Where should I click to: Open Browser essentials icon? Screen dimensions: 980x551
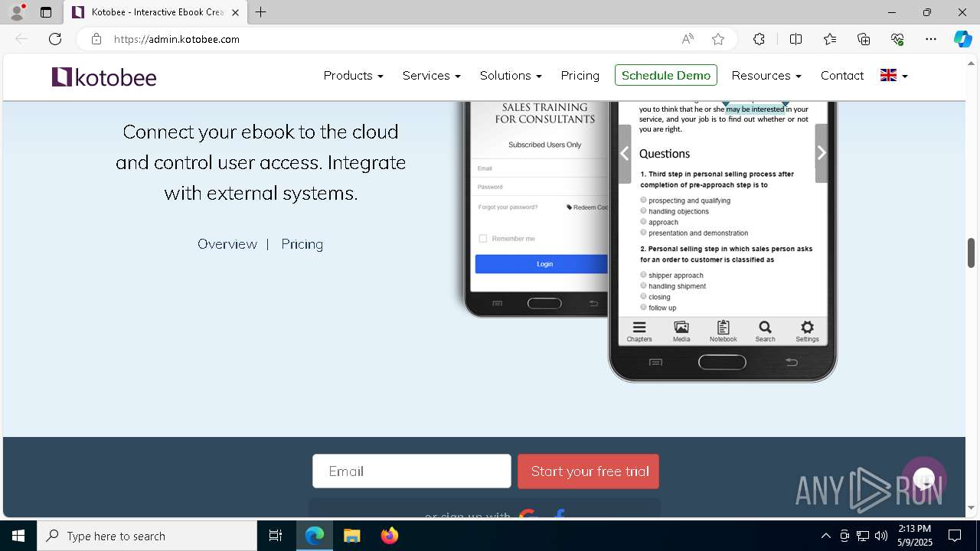click(897, 39)
